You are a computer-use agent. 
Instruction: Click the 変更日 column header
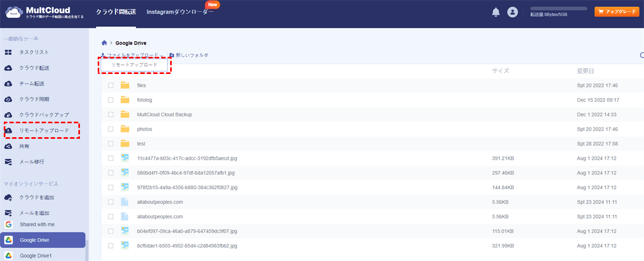point(585,71)
